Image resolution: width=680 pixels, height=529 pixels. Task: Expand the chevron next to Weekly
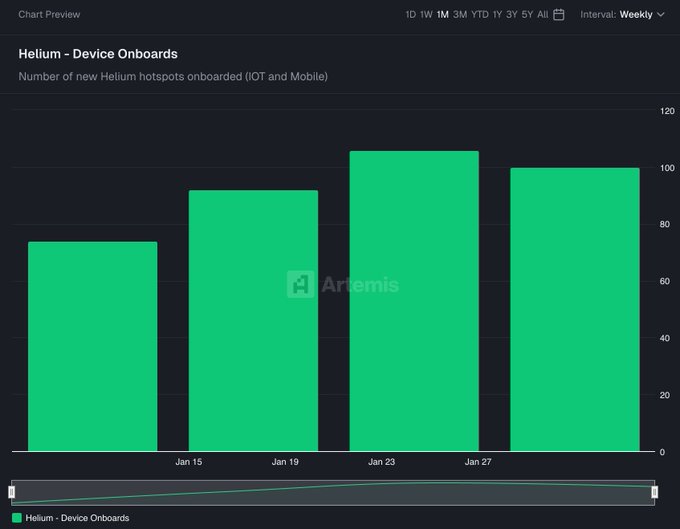[x=661, y=15]
